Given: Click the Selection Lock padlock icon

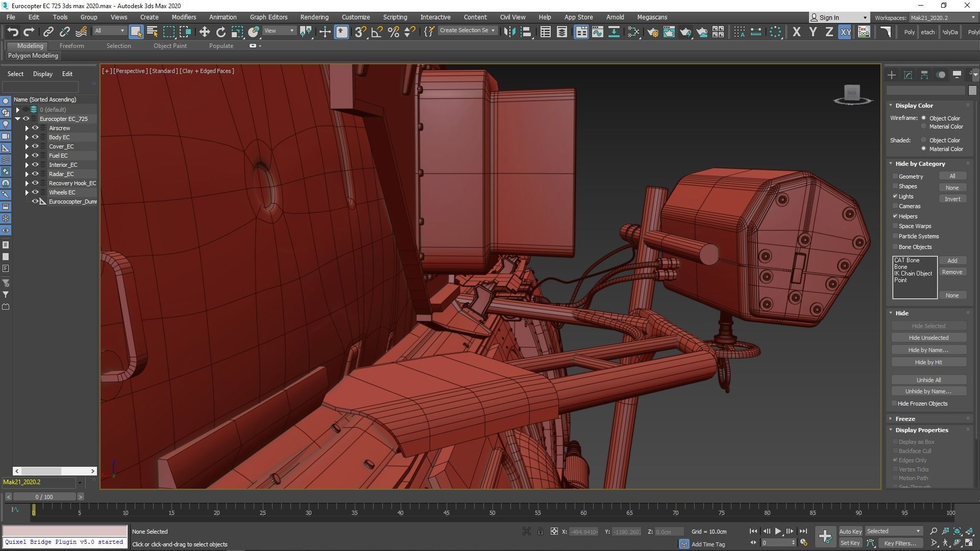Looking at the screenshot, I should pos(540,531).
